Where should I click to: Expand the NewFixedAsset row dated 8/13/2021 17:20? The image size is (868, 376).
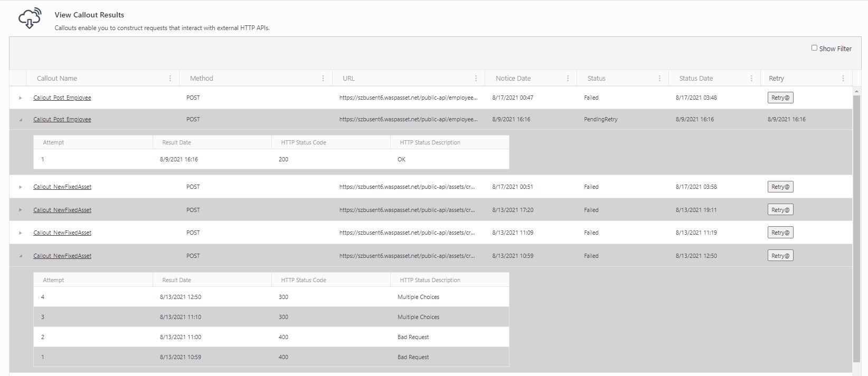coord(21,210)
